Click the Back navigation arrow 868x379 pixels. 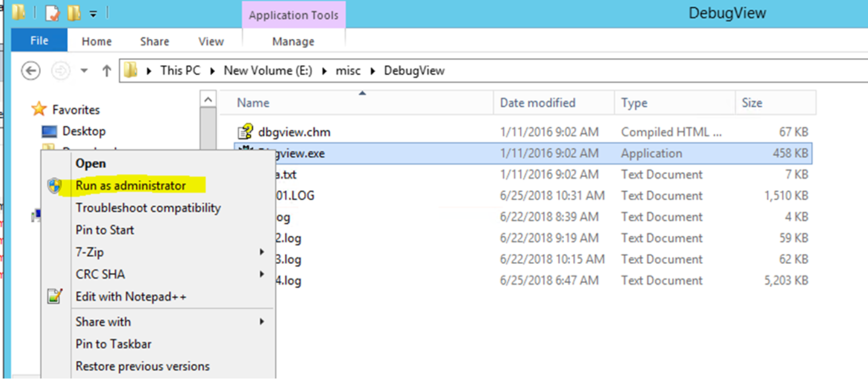31,71
